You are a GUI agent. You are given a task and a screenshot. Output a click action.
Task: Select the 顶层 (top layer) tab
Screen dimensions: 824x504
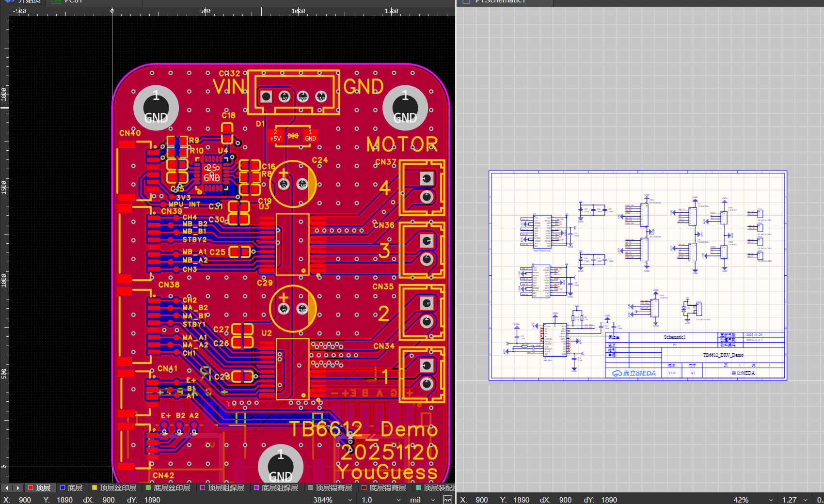click(x=39, y=488)
